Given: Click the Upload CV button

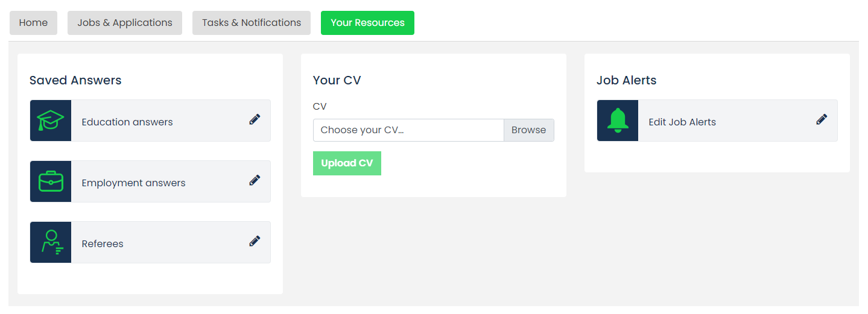Looking at the screenshot, I should pos(347,163).
